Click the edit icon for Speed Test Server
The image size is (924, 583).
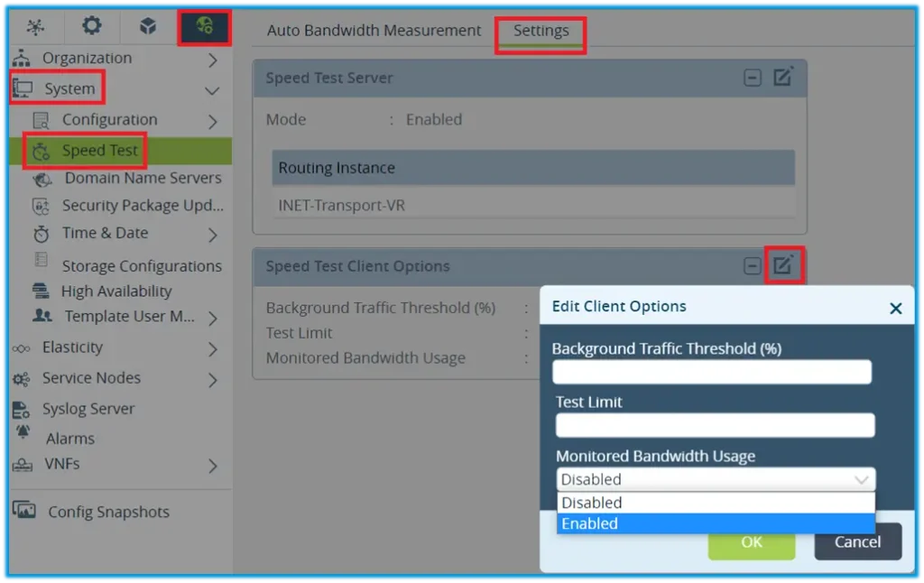point(783,78)
